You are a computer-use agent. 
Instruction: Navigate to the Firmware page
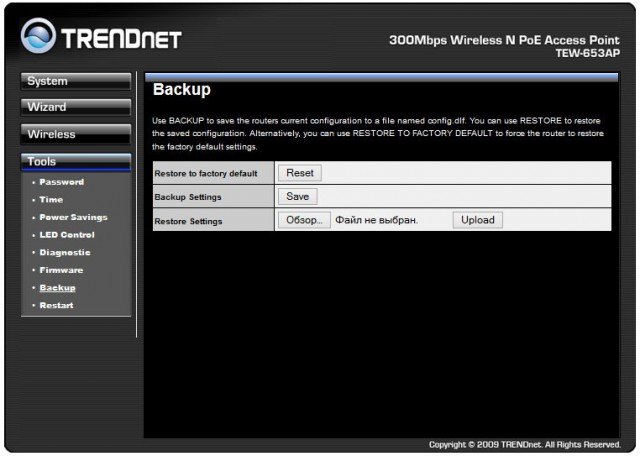click(x=61, y=270)
